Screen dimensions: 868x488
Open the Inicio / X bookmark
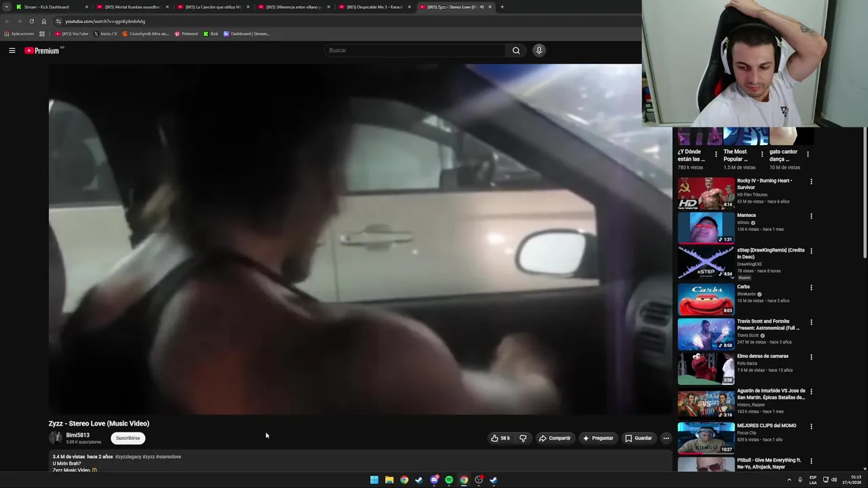click(105, 34)
